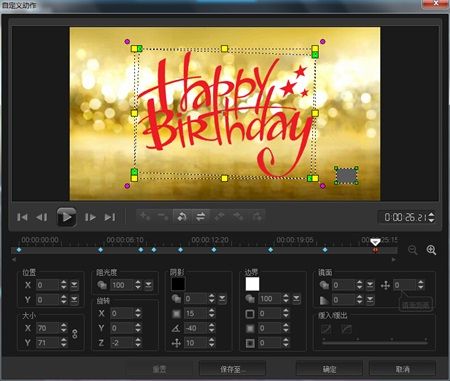The height and width of the screenshot is (381, 450).
Task: Jump to the end of the clip
Action: pyautogui.click(x=110, y=217)
